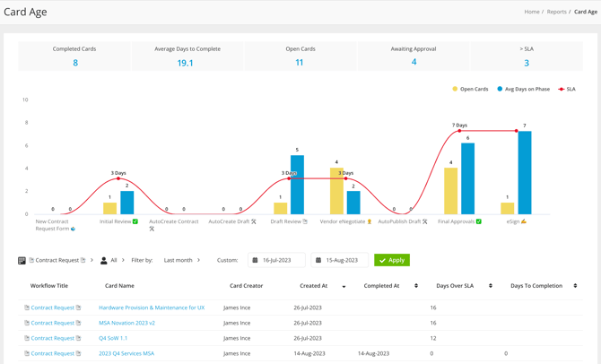Click the icon next to eSign label
Viewport: 601px width, 364px height.
(524, 221)
